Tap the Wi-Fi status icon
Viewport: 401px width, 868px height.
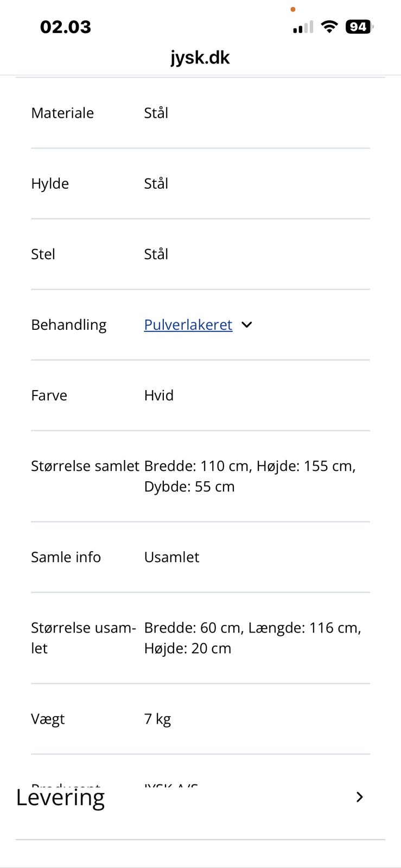point(329,26)
